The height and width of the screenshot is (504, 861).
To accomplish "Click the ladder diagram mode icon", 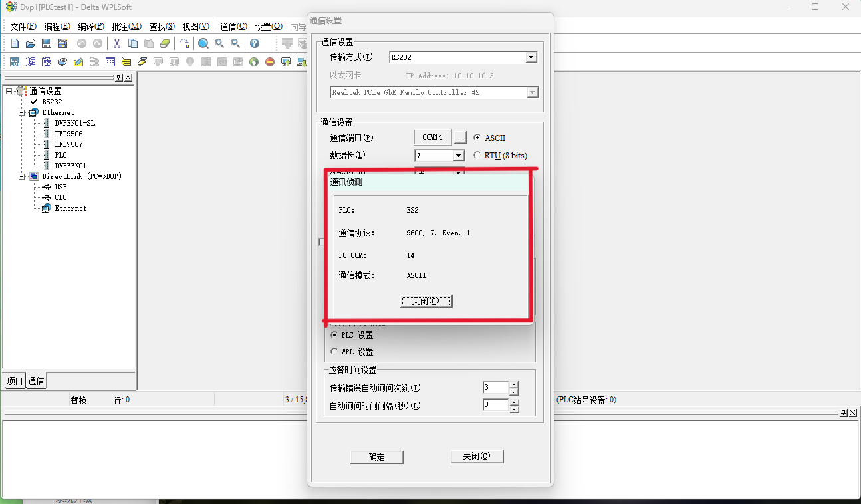I will pyautogui.click(x=31, y=62).
